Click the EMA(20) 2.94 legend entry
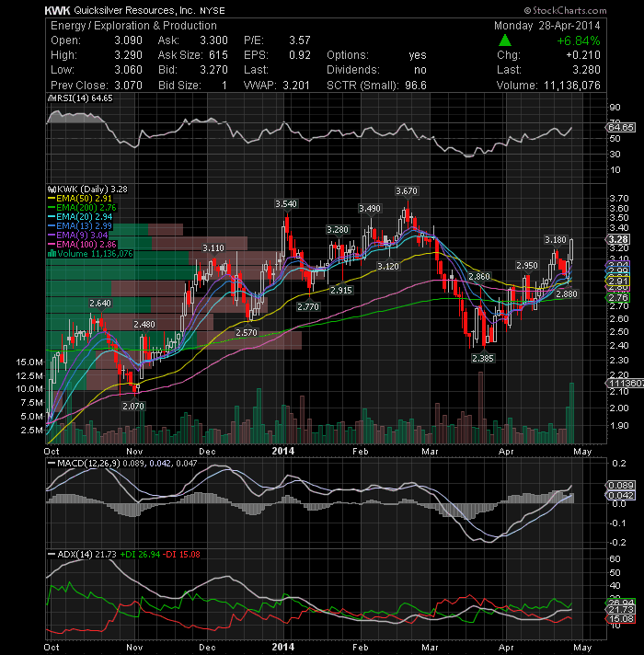This screenshot has height=655, width=644. point(80,217)
